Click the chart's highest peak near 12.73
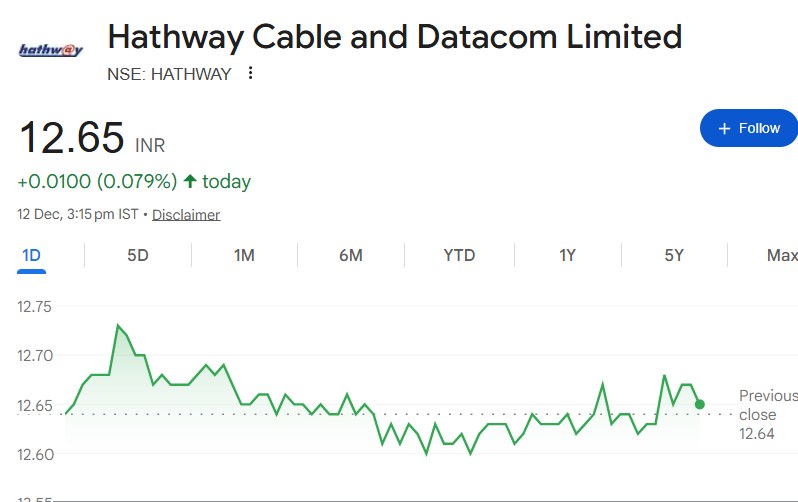 (x=118, y=326)
